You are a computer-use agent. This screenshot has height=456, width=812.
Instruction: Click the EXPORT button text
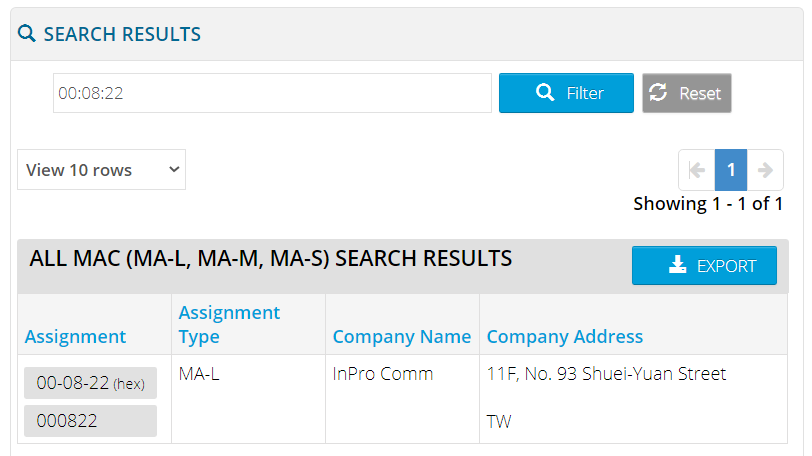click(x=726, y=266)
